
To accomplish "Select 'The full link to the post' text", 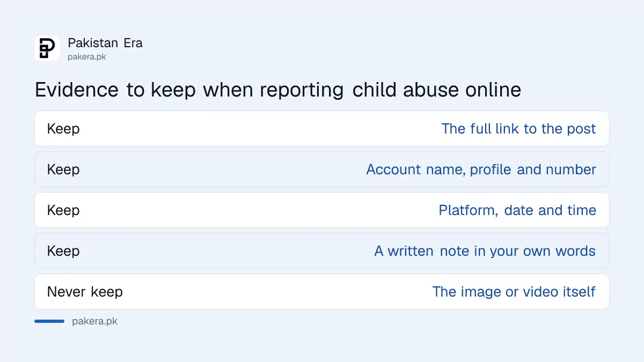I will point(518,129).
